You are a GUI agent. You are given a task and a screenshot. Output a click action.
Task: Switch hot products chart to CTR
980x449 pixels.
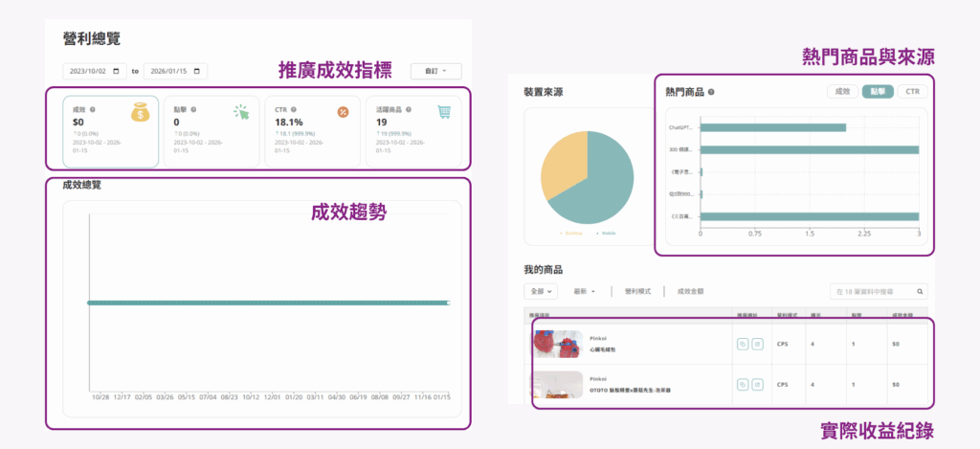(912, 92)
